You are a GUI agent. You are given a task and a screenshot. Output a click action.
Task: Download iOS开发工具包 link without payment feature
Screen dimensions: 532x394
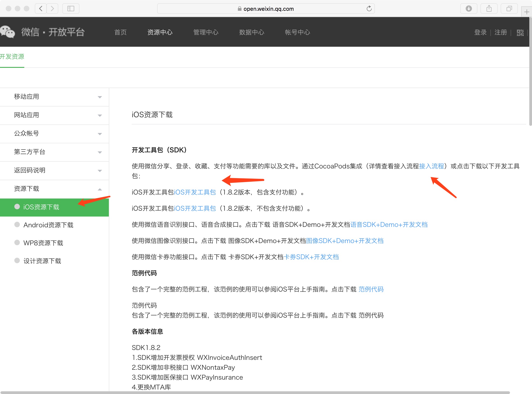[195, 208]
